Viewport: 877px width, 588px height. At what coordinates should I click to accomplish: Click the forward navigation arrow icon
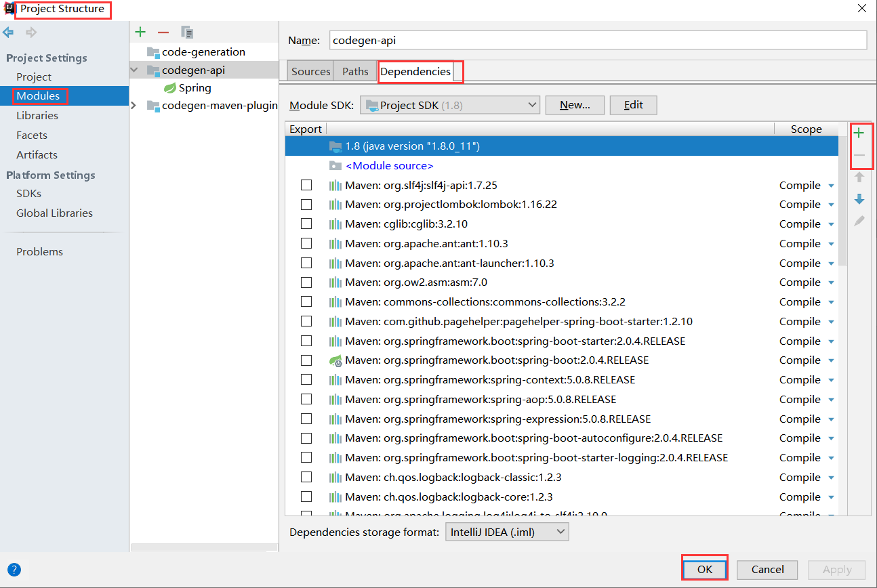coord(31,32)
